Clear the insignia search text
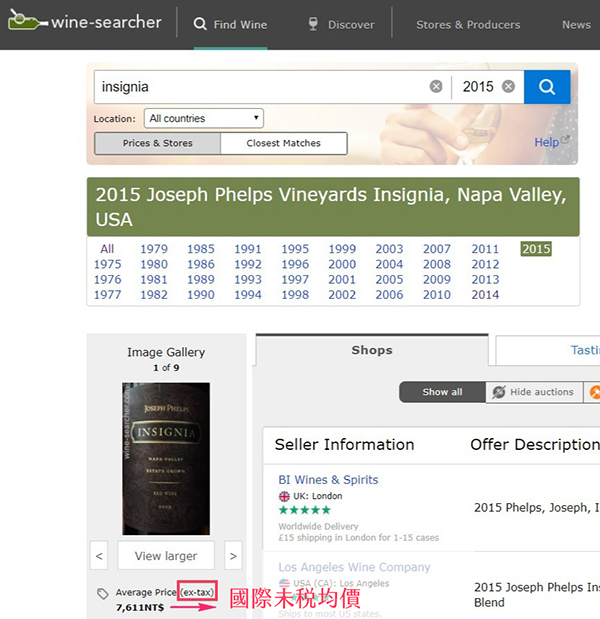Screen dimensions: 600x619 pyautogui.click(x=436, y=86)
